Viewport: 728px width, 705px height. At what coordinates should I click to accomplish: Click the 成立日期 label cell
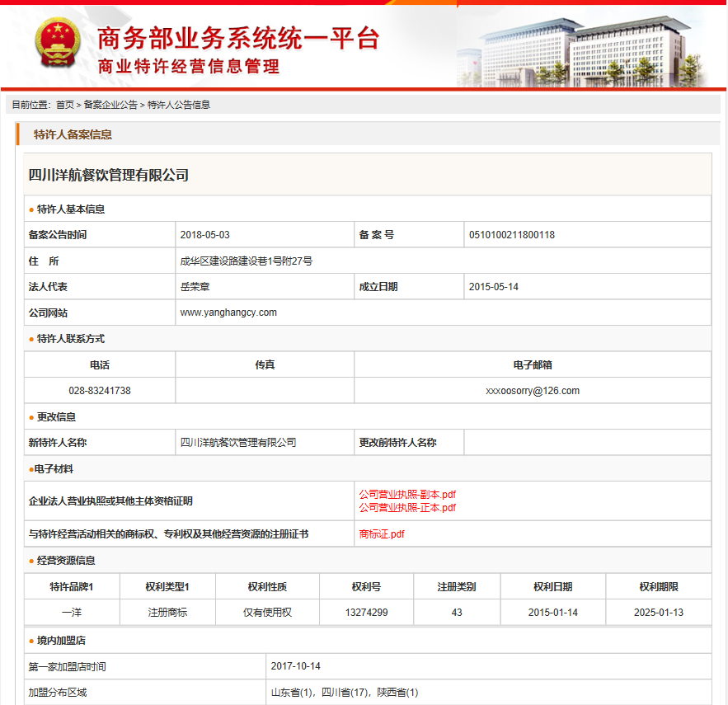[x=409, y=287]
